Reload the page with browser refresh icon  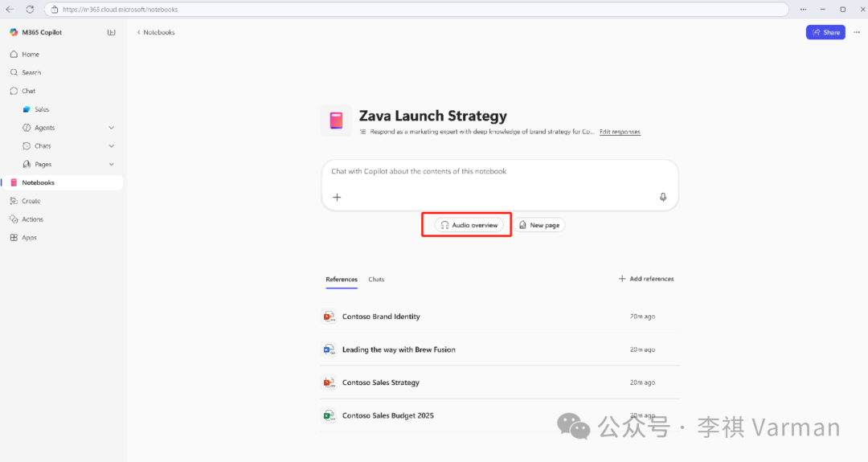point(30,10)
